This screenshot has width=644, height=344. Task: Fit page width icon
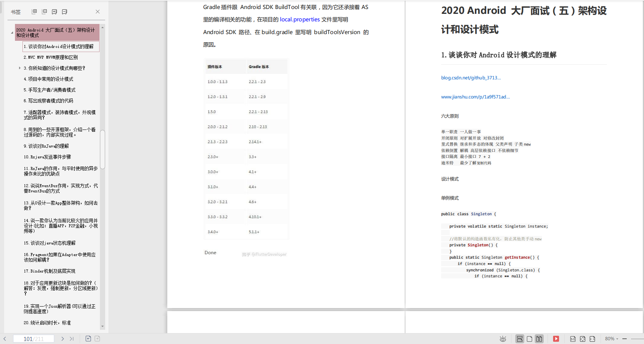click(592, 339)
